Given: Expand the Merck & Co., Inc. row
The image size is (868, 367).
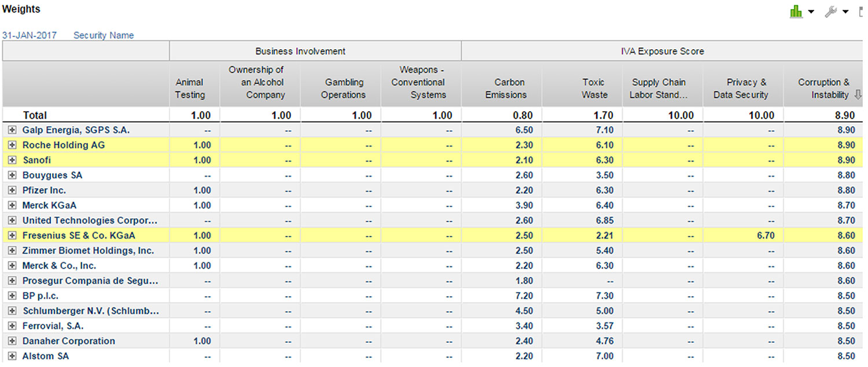Looking at the screenshot, I should (x=12, y=266).
